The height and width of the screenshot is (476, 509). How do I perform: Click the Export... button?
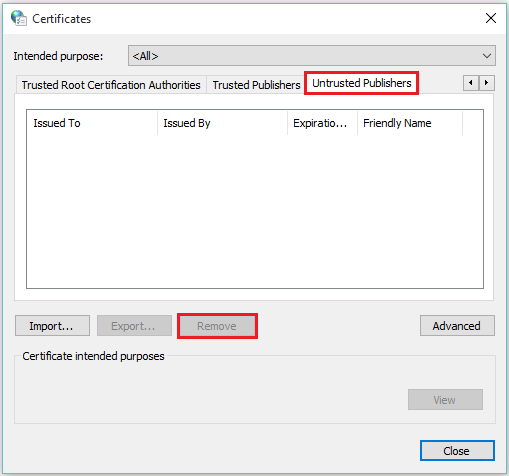134,326
